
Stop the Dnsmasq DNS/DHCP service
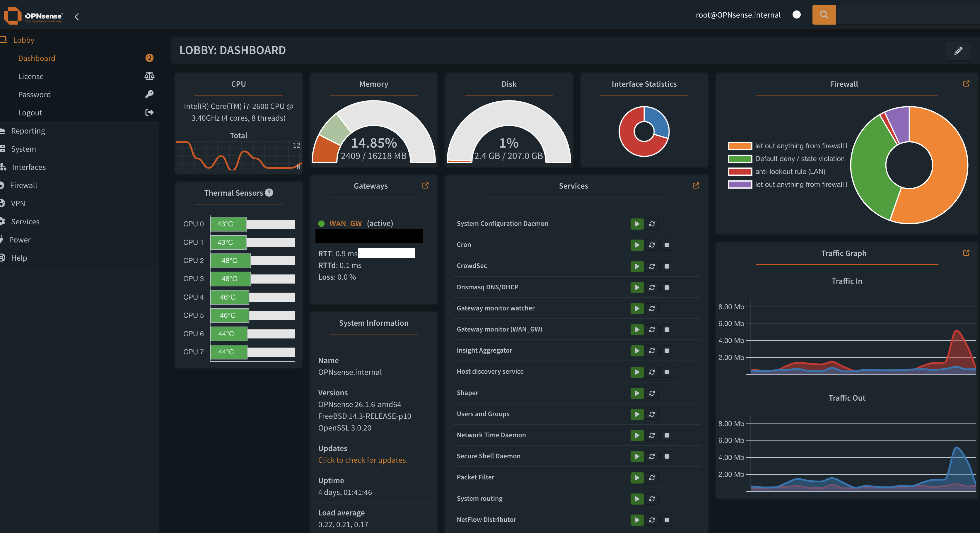667,287
